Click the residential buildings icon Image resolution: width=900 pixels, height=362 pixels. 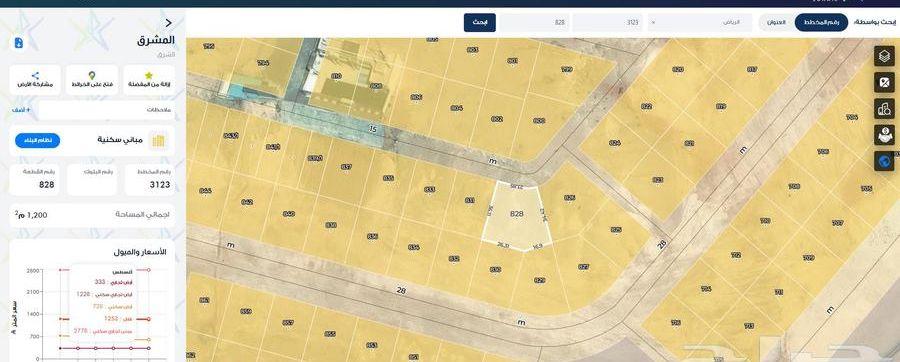[x=158, y=141]
